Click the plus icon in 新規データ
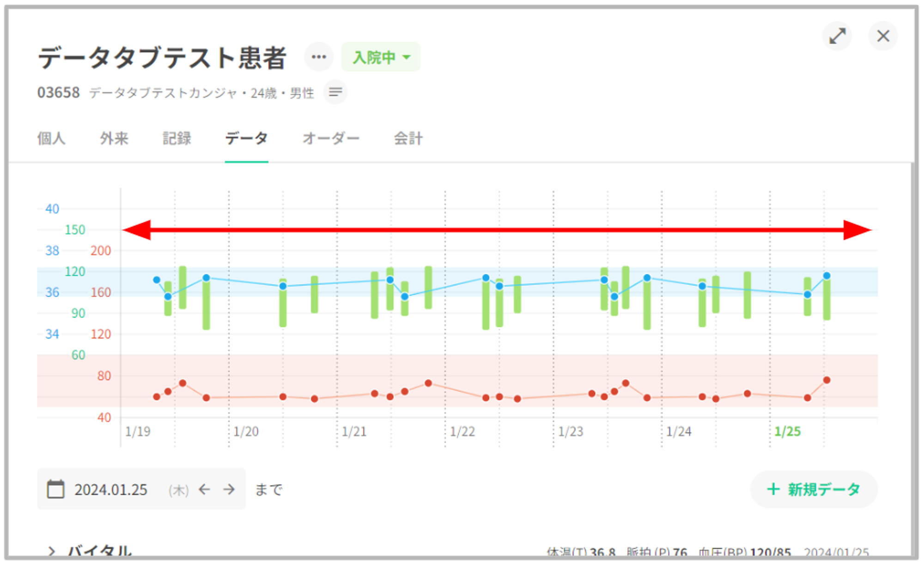 tap(773, 489)
